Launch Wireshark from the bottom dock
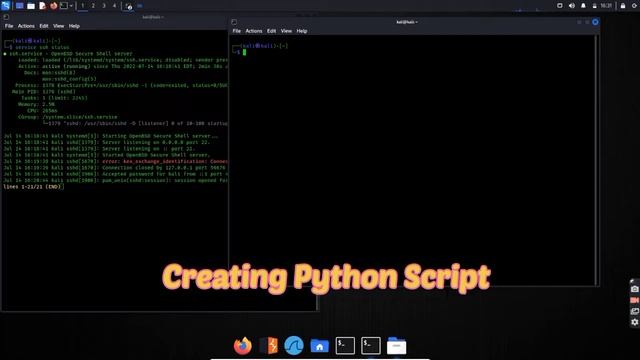This screenshot has width=640, height=360. [294, 346]
